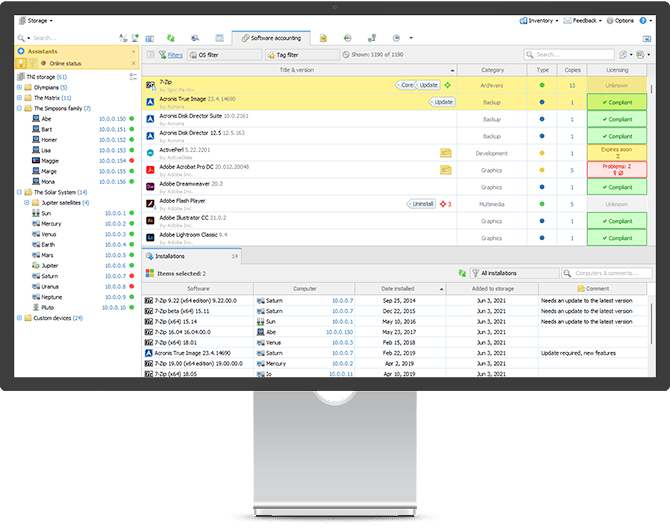The image size is (670, 530).
Task: Open the Storage dropdown menu
Action: coord(36,20)
